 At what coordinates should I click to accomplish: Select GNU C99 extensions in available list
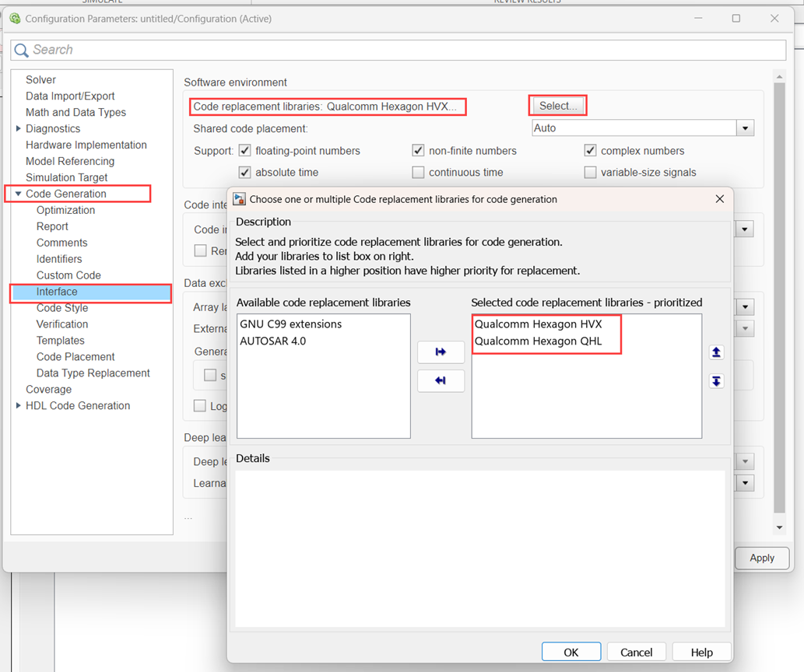point(290,324)
